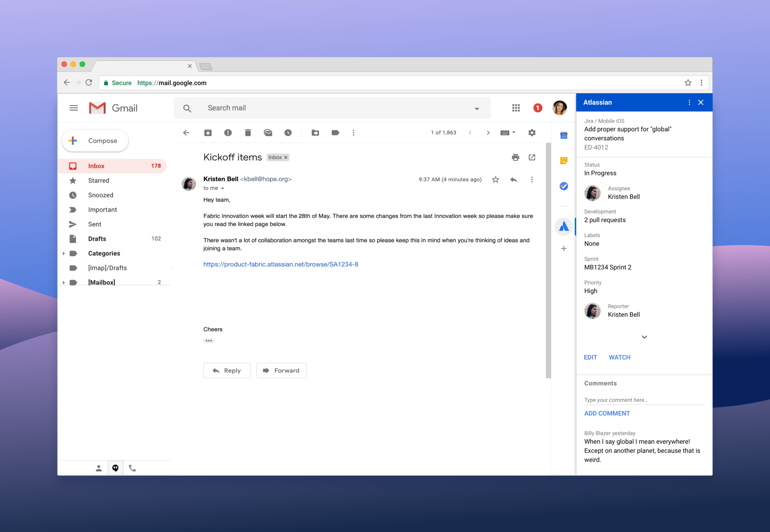View the red notification badge
This screenshot has height=532, width=770.
[538, 108]
